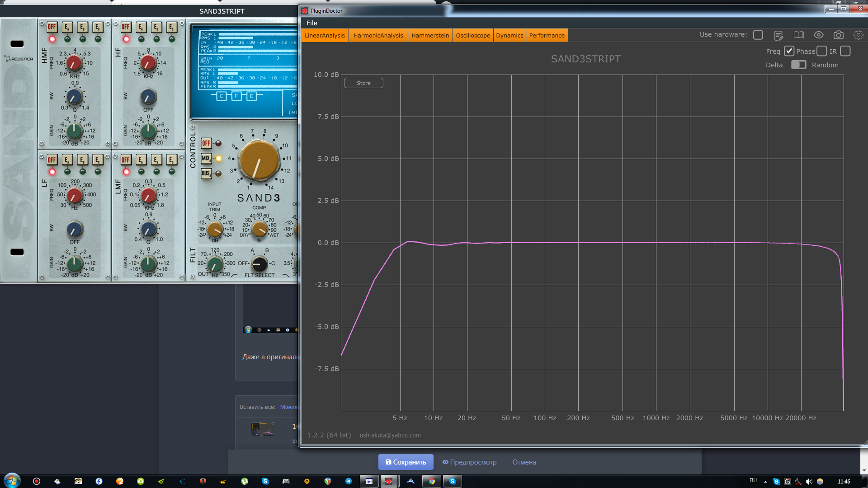This screenshot has height=488, width=868.
Task: Click the C block on the blue display
Action: pos(221,96)
